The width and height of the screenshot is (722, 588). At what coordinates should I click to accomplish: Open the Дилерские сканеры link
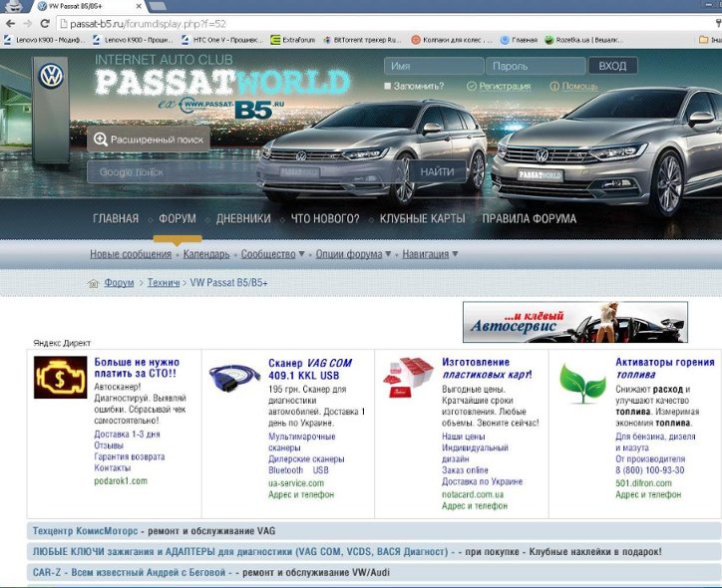coord(306,458)
